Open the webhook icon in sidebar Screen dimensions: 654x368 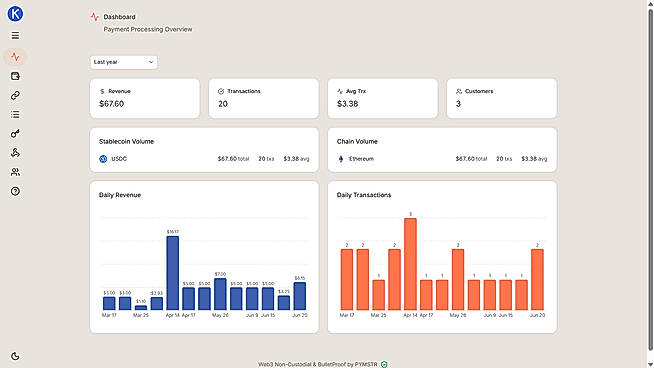coord(15,153)
